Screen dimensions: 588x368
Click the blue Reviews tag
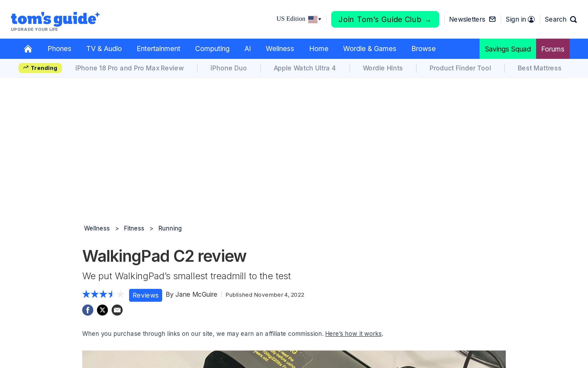[x=146, y=295]
